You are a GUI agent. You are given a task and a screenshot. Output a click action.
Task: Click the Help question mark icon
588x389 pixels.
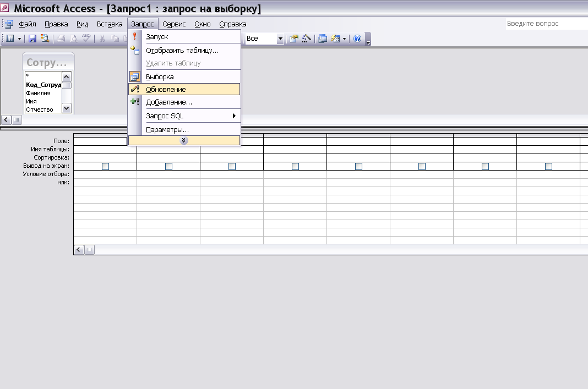(x=357, y=39)
